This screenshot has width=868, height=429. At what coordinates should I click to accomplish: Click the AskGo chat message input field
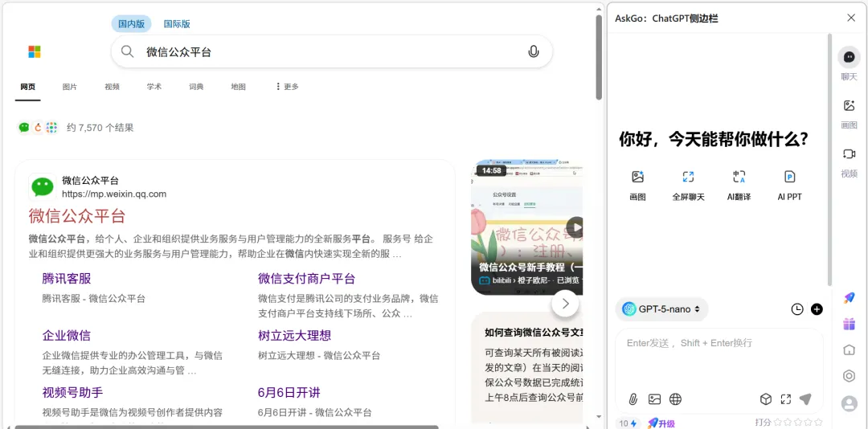pyautogui.click(x=719, y=360)
